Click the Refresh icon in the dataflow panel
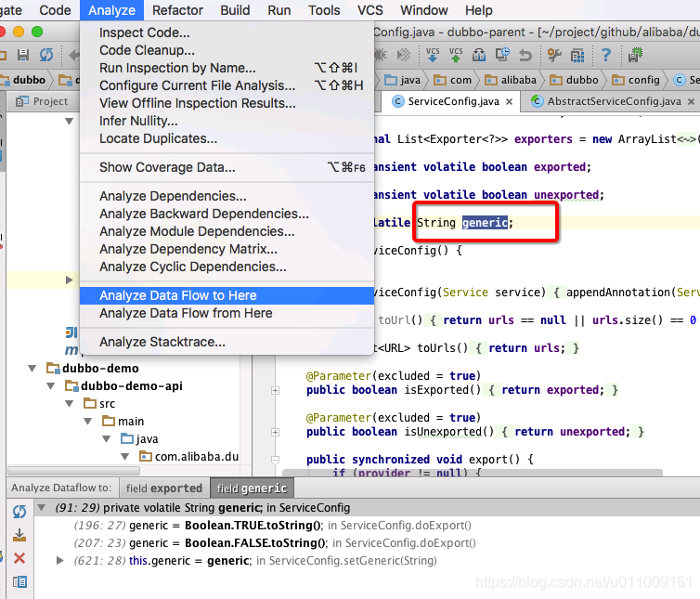The height and width of the screenshot is (599, 700). point(19,512)
